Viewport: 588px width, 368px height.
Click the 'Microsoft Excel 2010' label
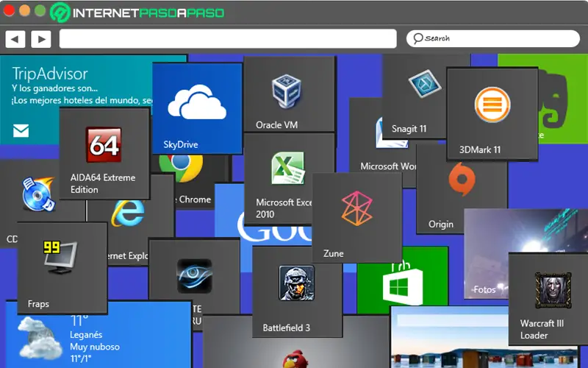point(284,208)
